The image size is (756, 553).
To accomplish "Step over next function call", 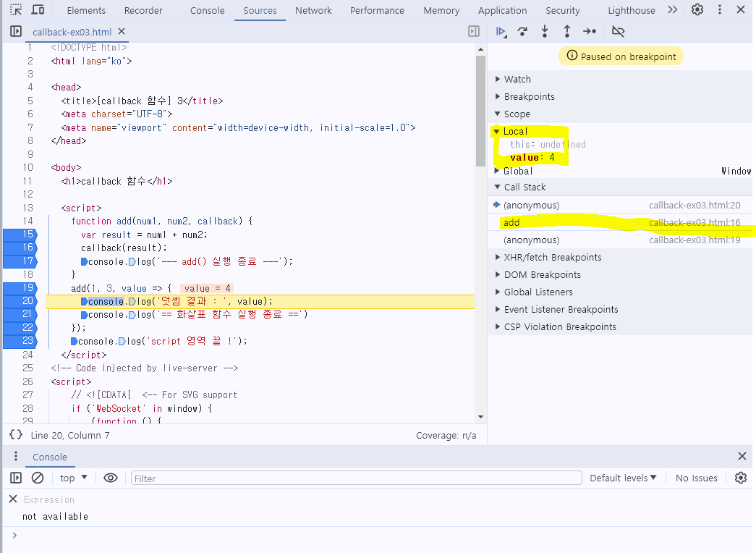I will click(x=522, y=32).
